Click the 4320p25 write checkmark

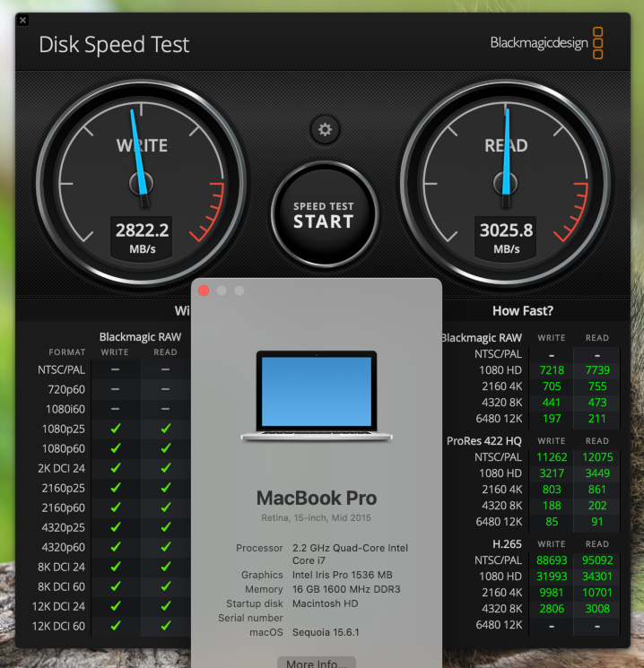pyautogui.click(x=116, y=527)
